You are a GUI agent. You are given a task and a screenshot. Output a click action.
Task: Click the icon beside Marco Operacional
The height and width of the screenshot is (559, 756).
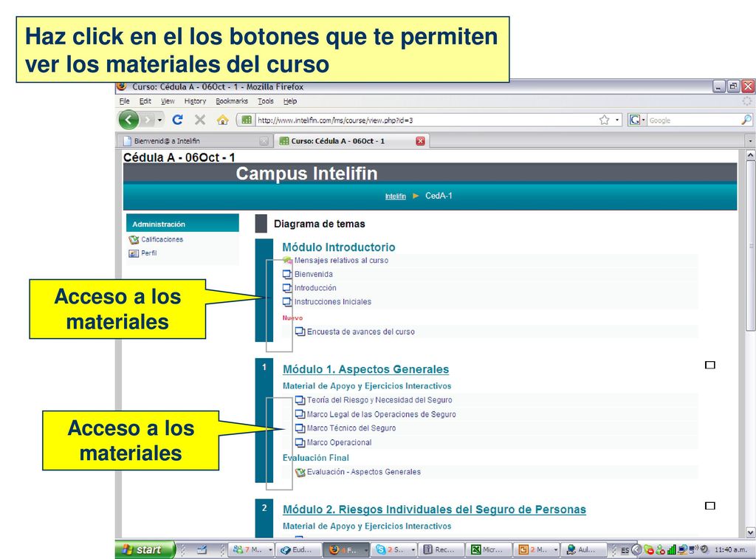click(300, 443)
